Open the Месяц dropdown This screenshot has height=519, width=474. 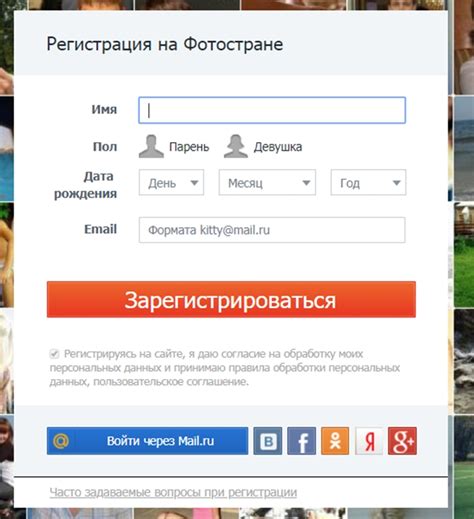click(x=267, y=182)
